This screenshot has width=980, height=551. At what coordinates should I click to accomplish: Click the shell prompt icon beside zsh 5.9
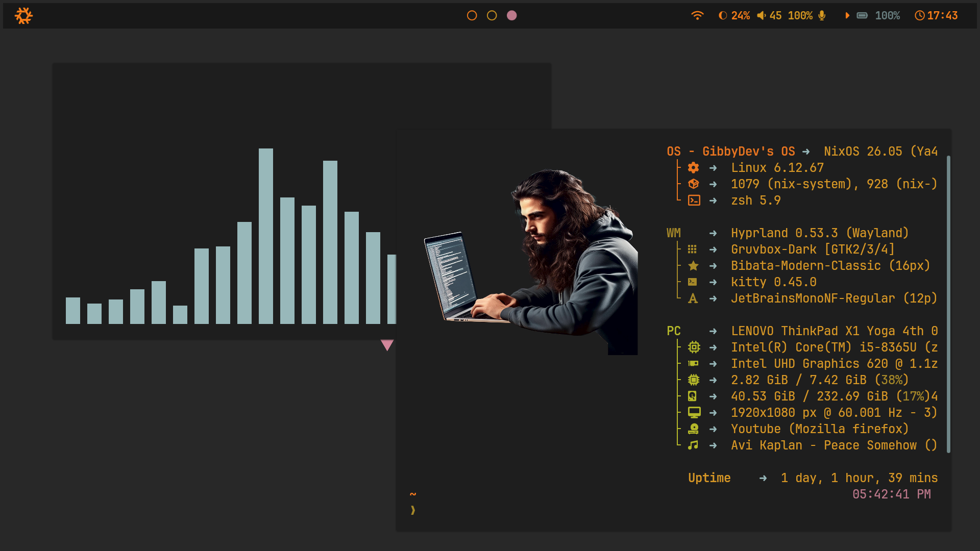(694, 201)
